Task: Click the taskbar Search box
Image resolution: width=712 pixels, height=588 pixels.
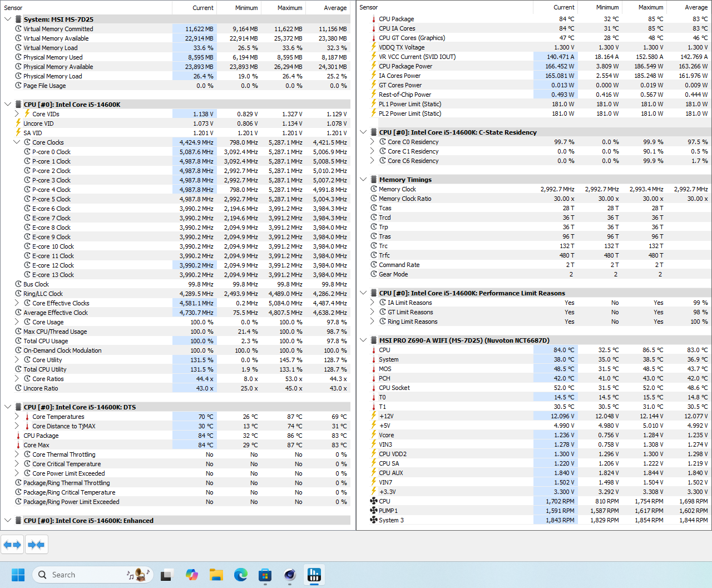Action: point(92,575)
